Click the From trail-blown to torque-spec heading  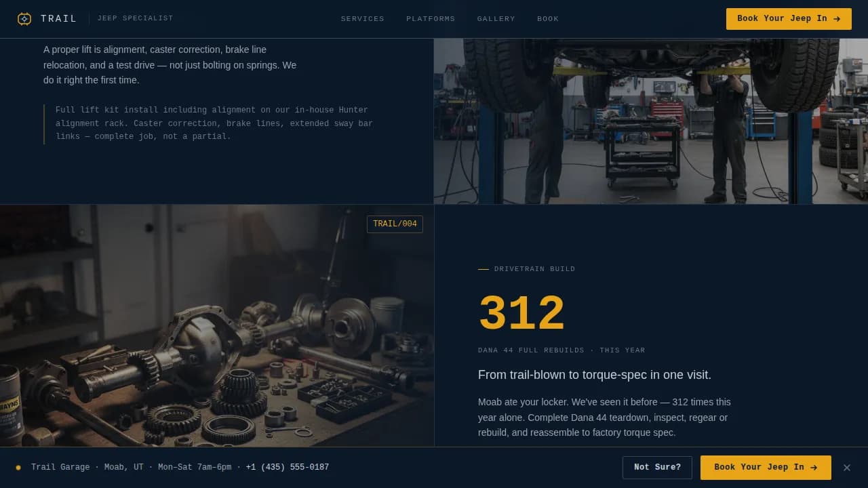coord(594,375)
